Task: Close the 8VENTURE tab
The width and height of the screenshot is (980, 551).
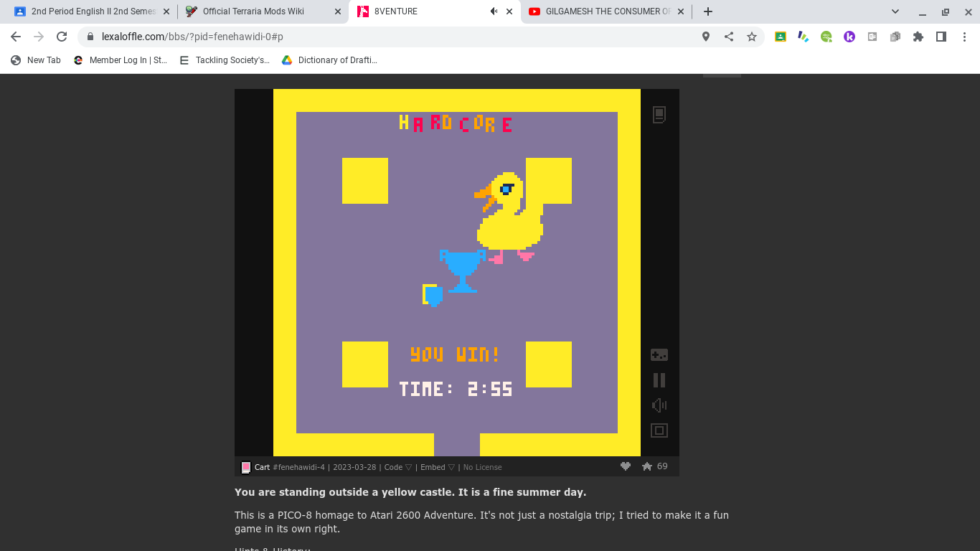Action: coord(509,11)
